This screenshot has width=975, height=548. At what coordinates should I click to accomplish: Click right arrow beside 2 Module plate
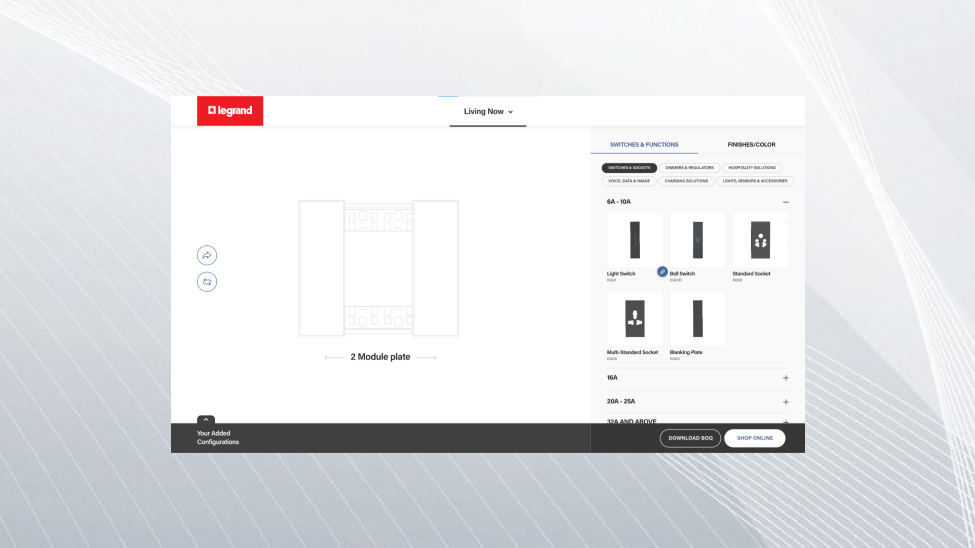tap(427, 357)
